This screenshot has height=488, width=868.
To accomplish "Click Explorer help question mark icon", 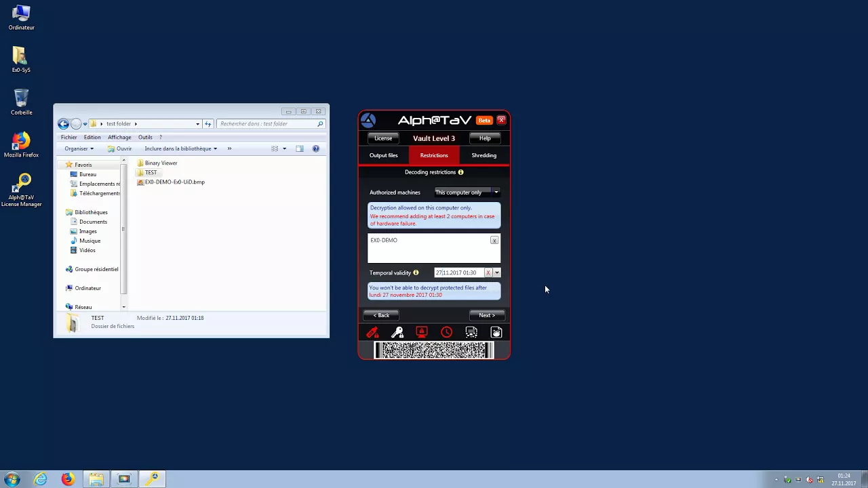I will 316,148.
